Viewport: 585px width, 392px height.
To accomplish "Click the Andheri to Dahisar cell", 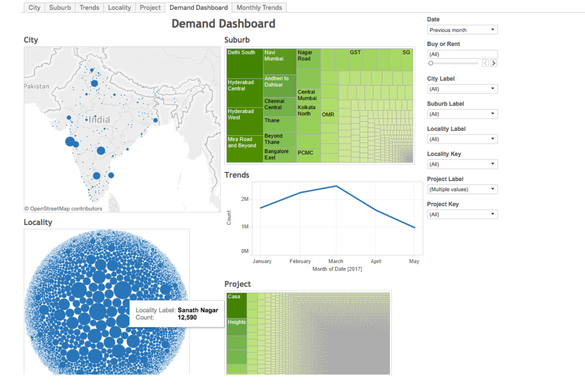I will pos(280,86).
